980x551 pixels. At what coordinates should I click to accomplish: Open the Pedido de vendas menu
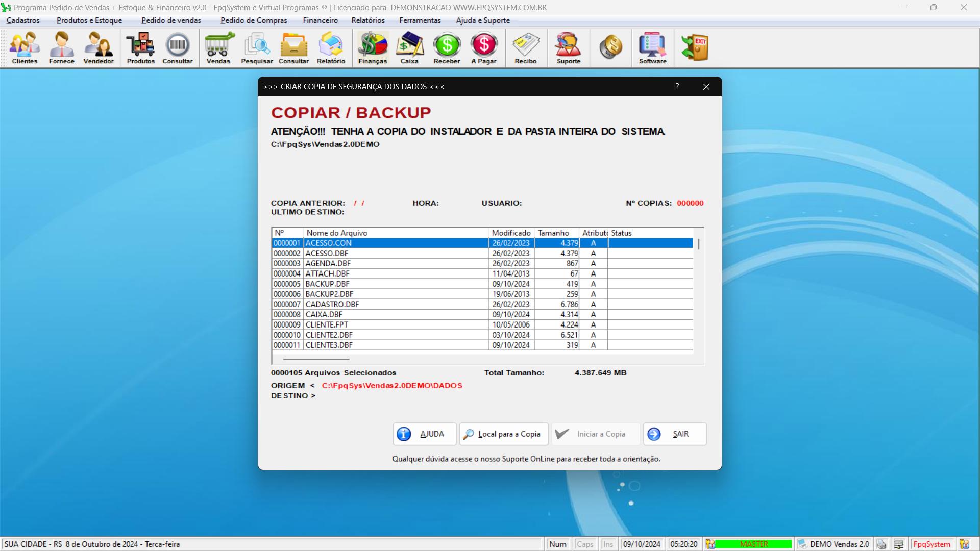pyautogui.click(x=171, y=20)
